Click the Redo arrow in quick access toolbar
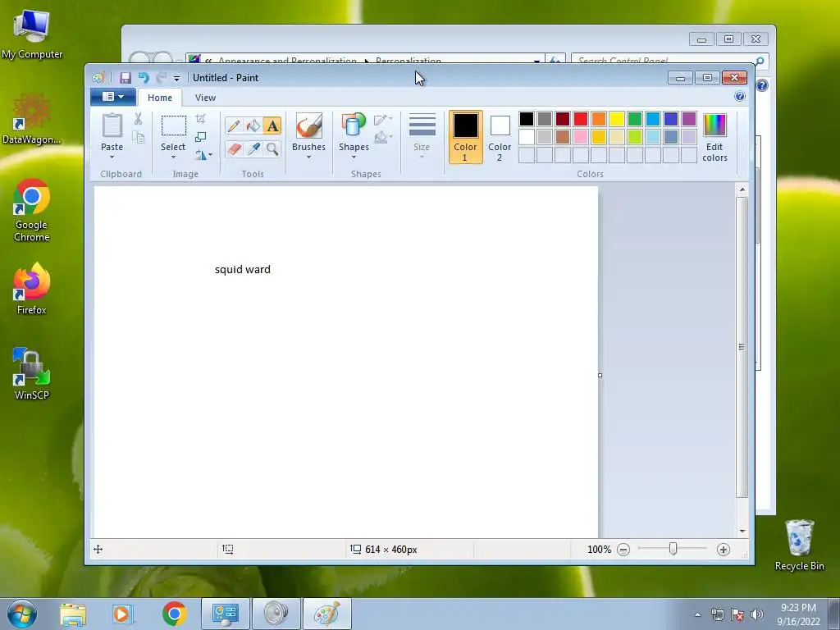The image size is (840, 630). [162, 78]
